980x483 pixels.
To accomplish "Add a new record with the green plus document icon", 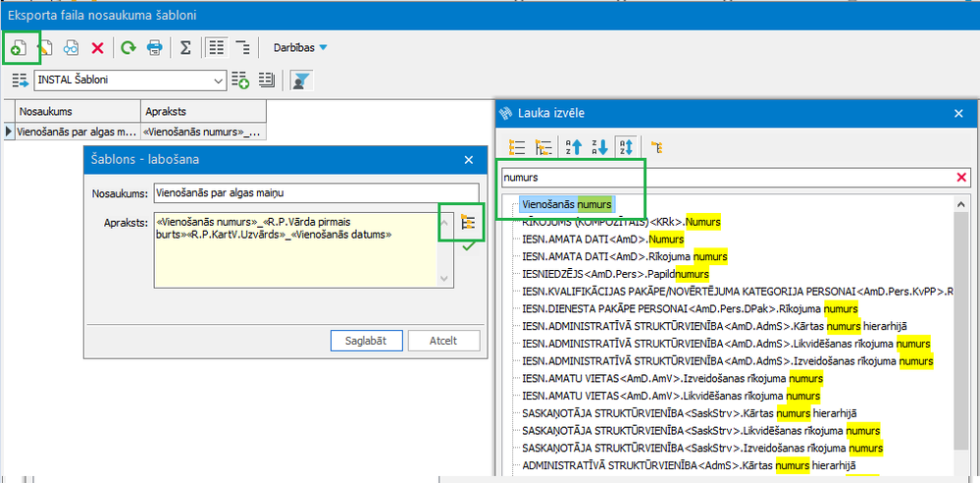I will (18, 47).
